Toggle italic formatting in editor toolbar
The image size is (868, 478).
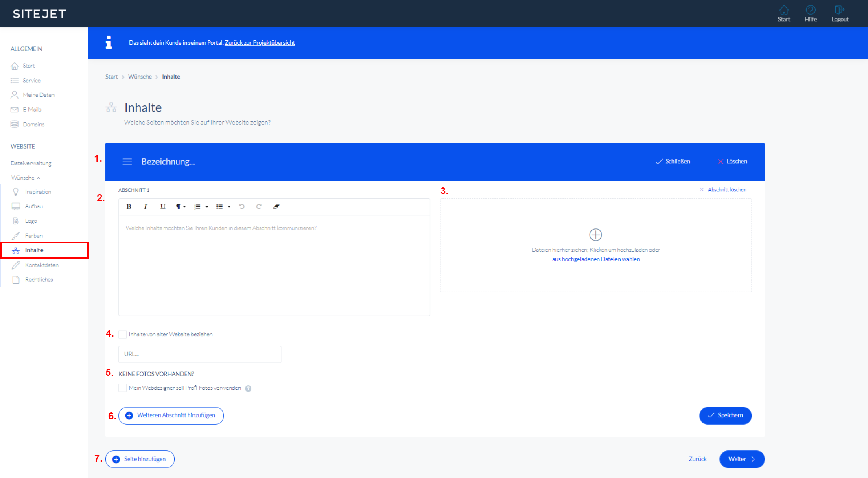click(145, 206)
